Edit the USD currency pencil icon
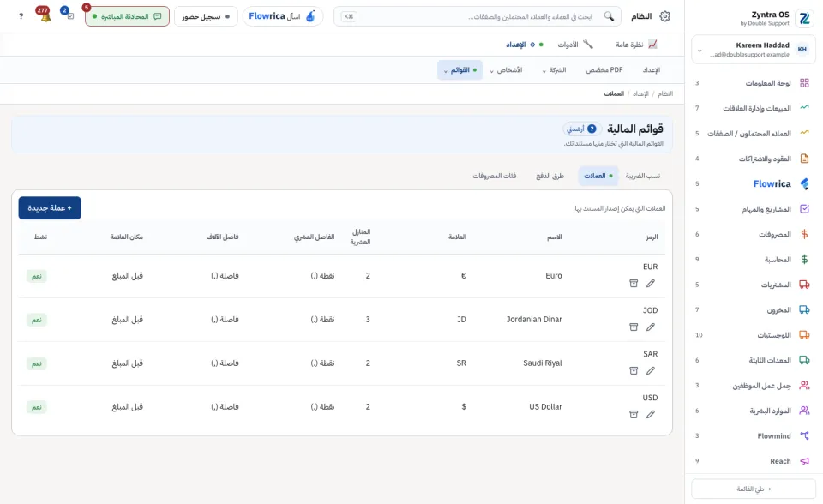823x504 pixels. (651, 414)
